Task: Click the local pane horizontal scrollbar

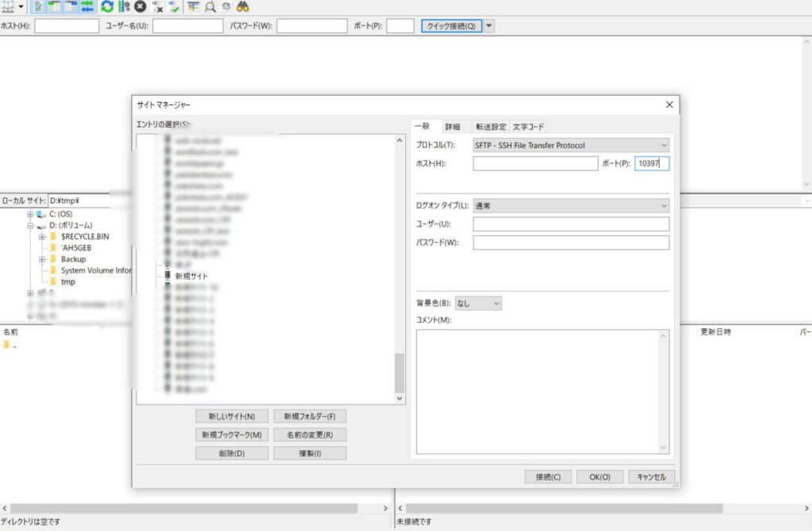Action: pyautogui.click(x=184, y=508)
